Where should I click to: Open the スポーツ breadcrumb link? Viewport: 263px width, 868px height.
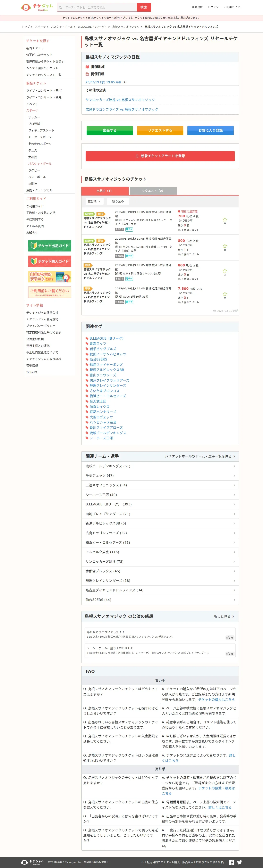click(40, 27)
